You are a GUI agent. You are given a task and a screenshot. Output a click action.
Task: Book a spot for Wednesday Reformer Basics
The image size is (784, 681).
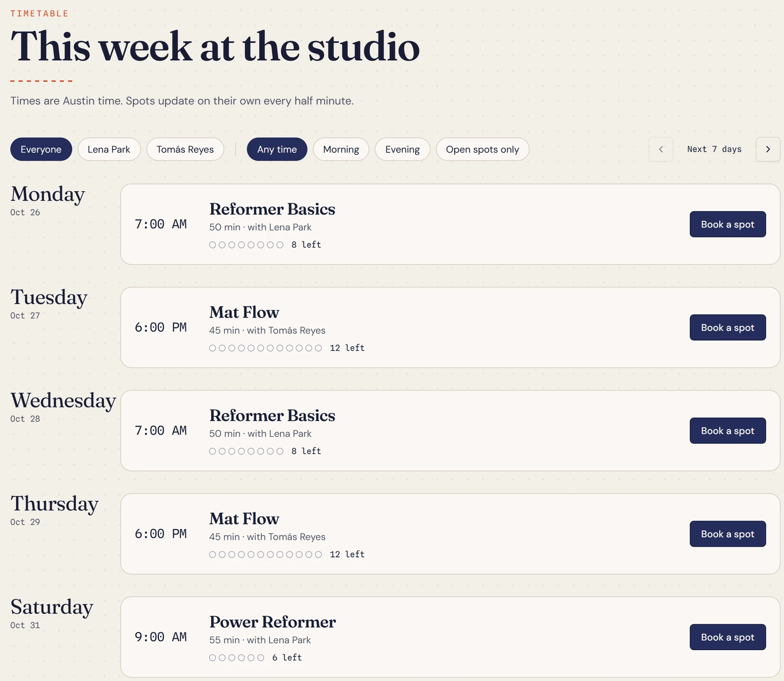[x=728, y=430]
